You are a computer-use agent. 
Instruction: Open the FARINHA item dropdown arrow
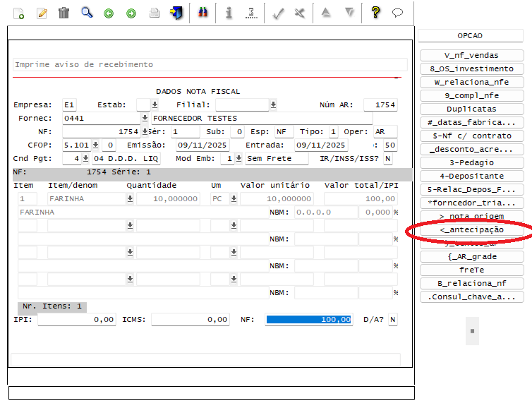click(x=130, y=198)
